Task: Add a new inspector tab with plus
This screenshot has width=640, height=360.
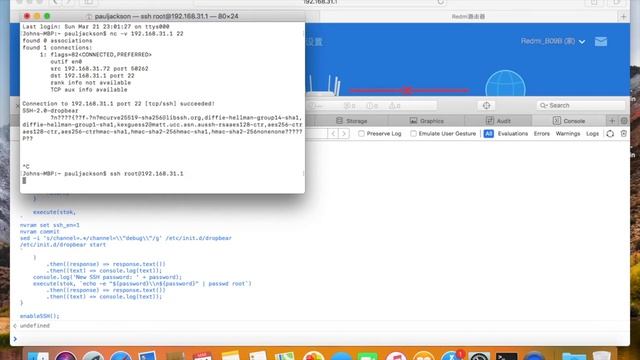Action: [612, 121]
